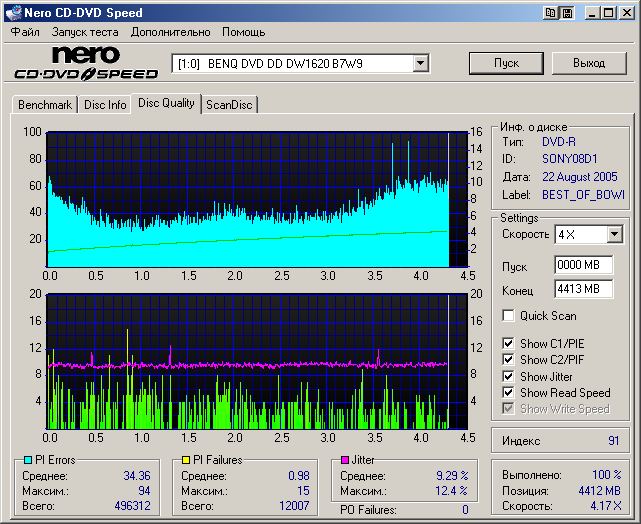Click the Выход exit button

(x=589, y=63)
